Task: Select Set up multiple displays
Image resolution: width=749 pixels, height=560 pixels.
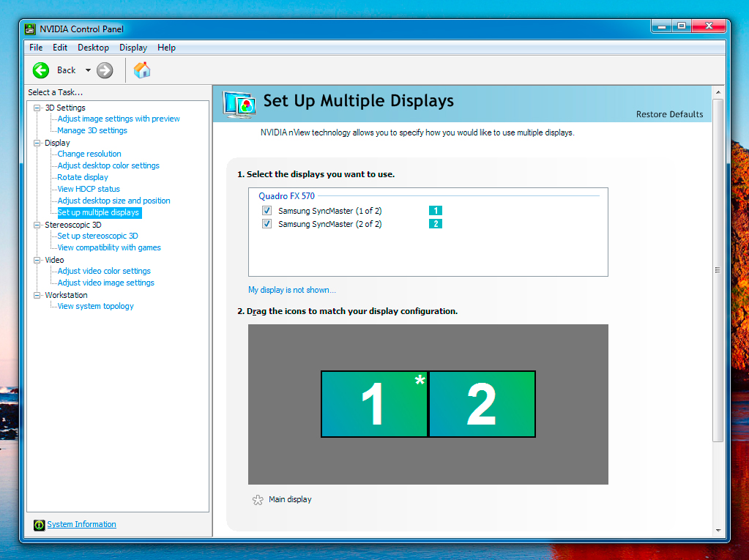Action: coord(100,212)
